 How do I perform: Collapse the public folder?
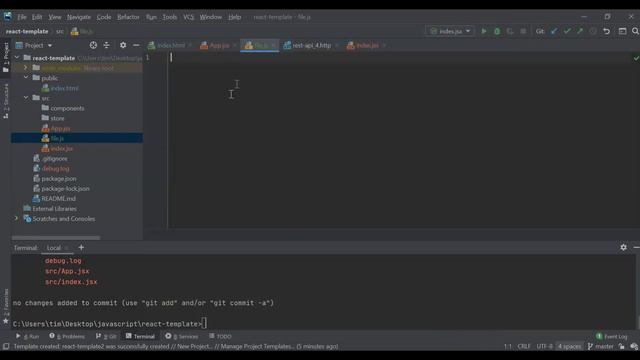tap(26, 78)
